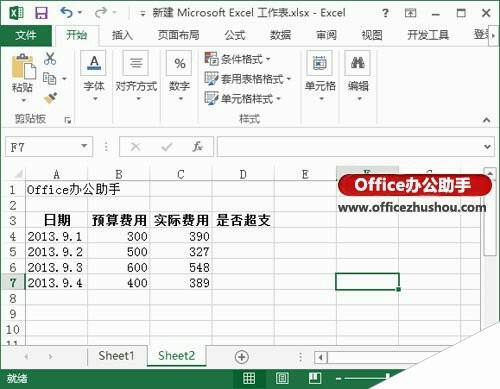Confirm entry with the checkmark icon
This screenshot has width=500, height=389.
pyautogui.click(x=167, y=147)
